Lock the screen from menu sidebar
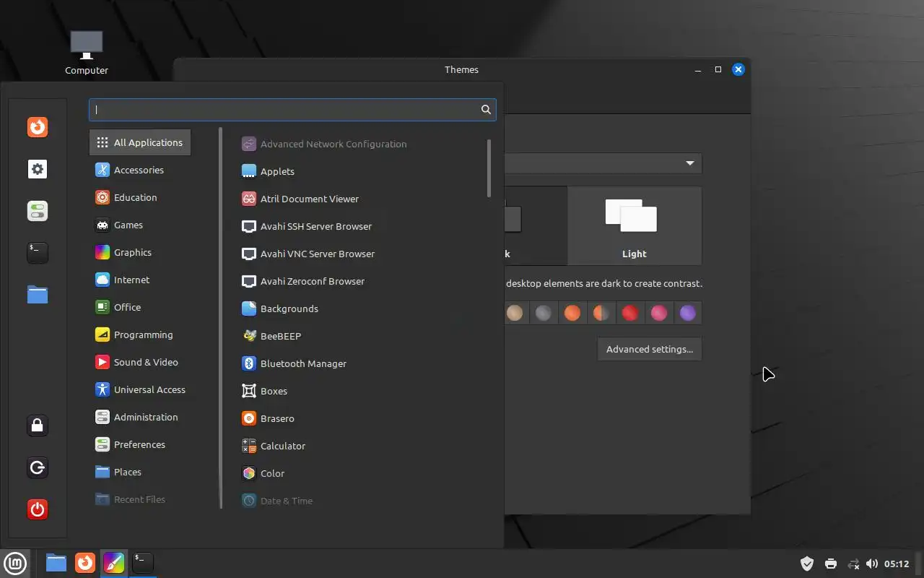Screen dimensions: 924x578 tap(38, 426)
